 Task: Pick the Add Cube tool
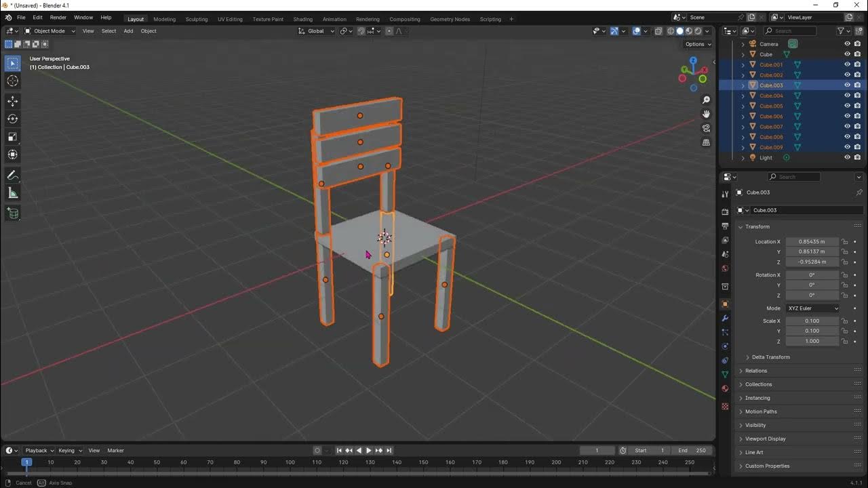pos(12,213)
